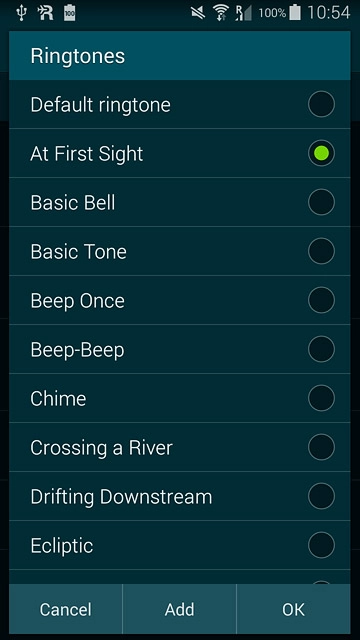Tap the roaming signal strength icon

pos(243,13)
